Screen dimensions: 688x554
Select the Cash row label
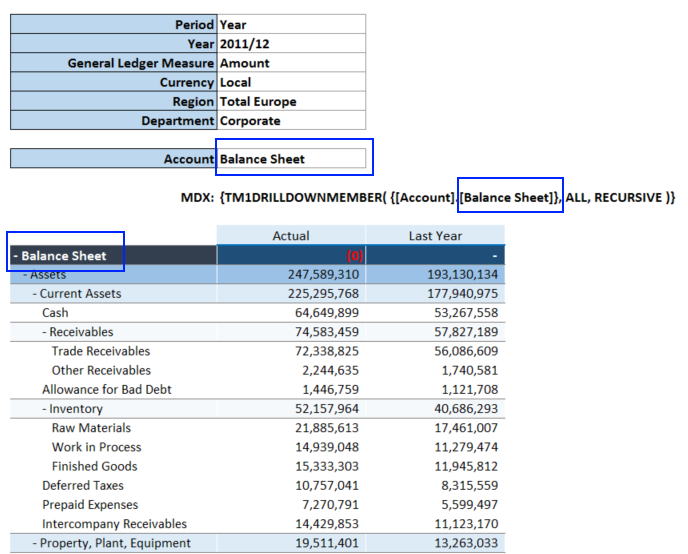[55, 313]
